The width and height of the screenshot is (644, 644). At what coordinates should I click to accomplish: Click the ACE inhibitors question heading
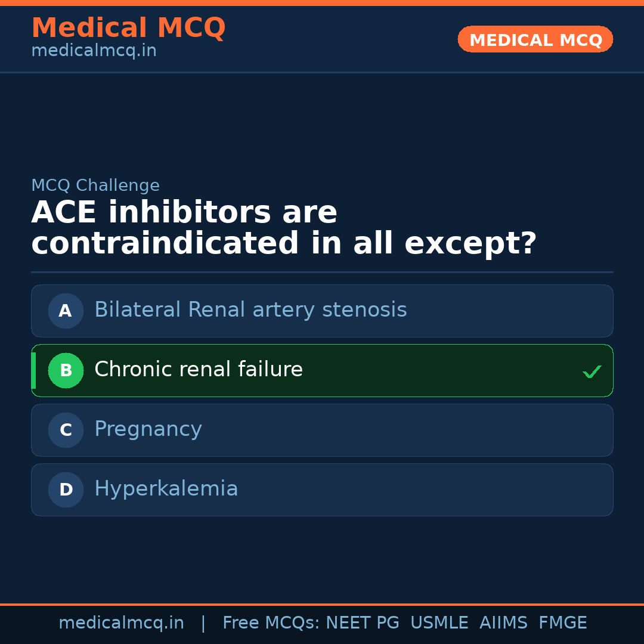284,228
